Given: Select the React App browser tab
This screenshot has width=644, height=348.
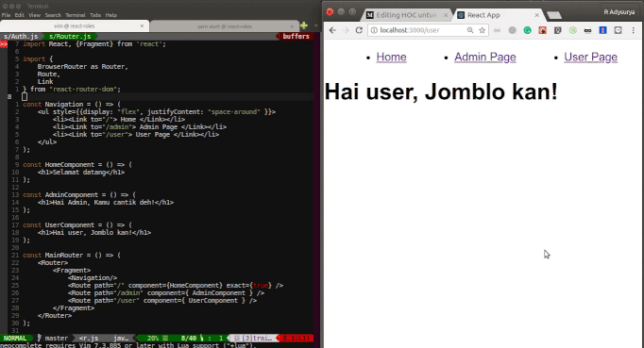Looking at the screenshot, I should click(499, 15).
